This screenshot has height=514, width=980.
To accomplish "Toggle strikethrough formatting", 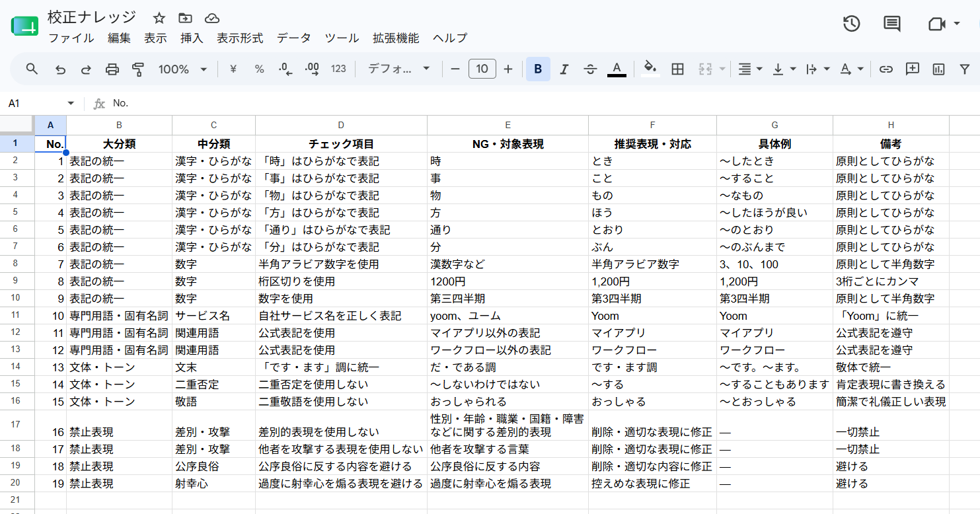I will click(590, 69).
